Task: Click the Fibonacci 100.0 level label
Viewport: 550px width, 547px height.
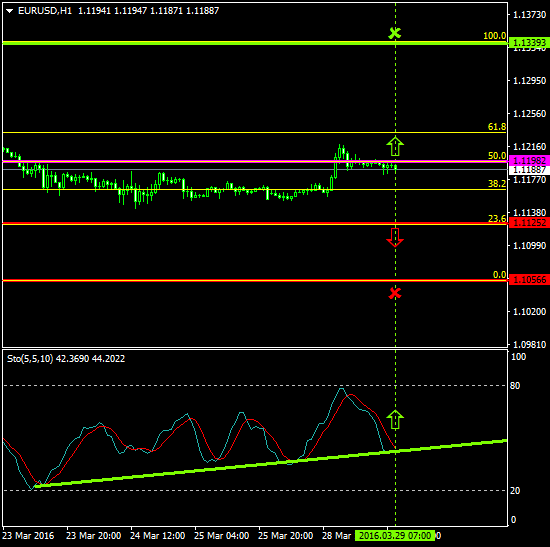Action: (495, 36)
